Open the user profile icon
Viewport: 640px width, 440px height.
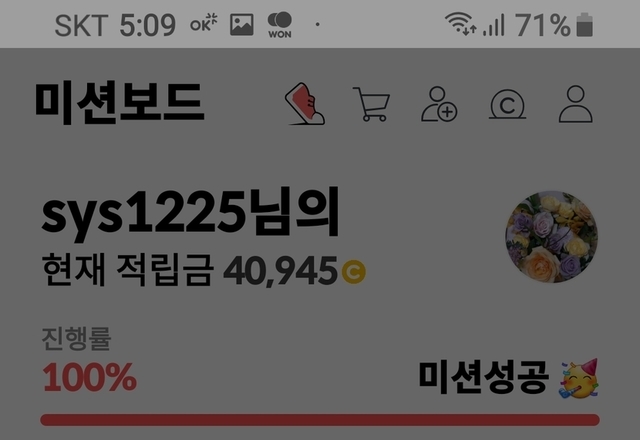click(x=576, y=104)
